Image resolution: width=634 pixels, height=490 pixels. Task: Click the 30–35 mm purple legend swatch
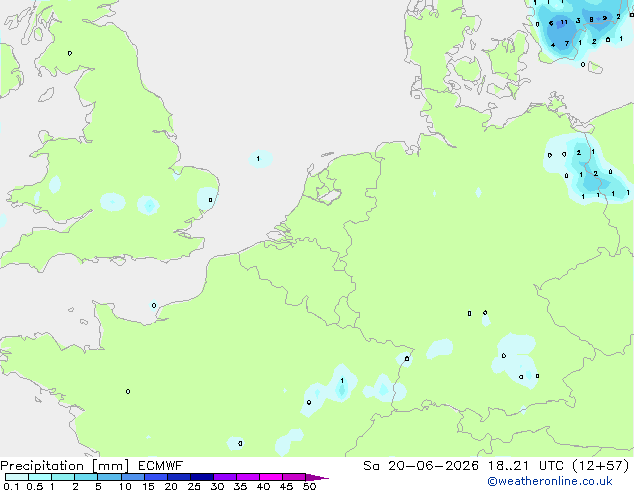[x=225, y=477]
